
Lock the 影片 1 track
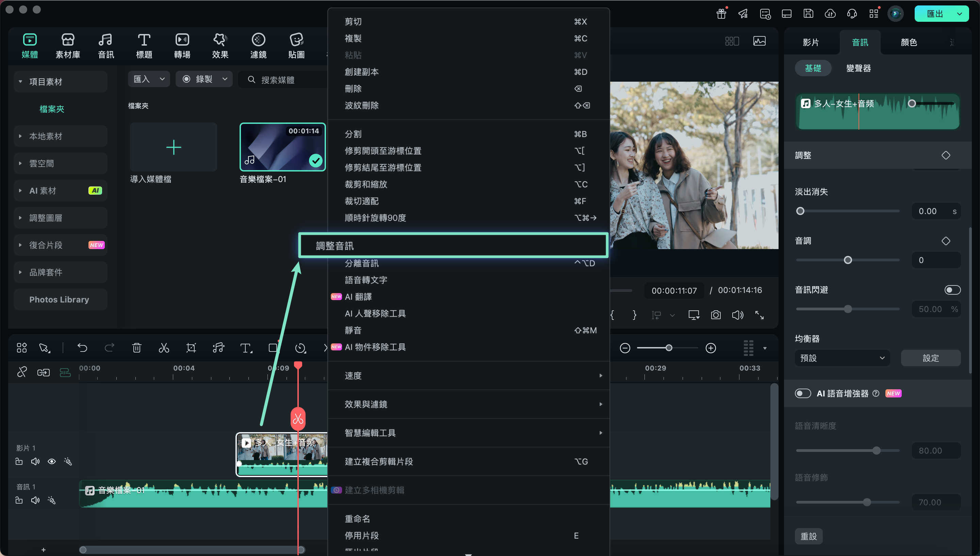(x=19, y=461)
